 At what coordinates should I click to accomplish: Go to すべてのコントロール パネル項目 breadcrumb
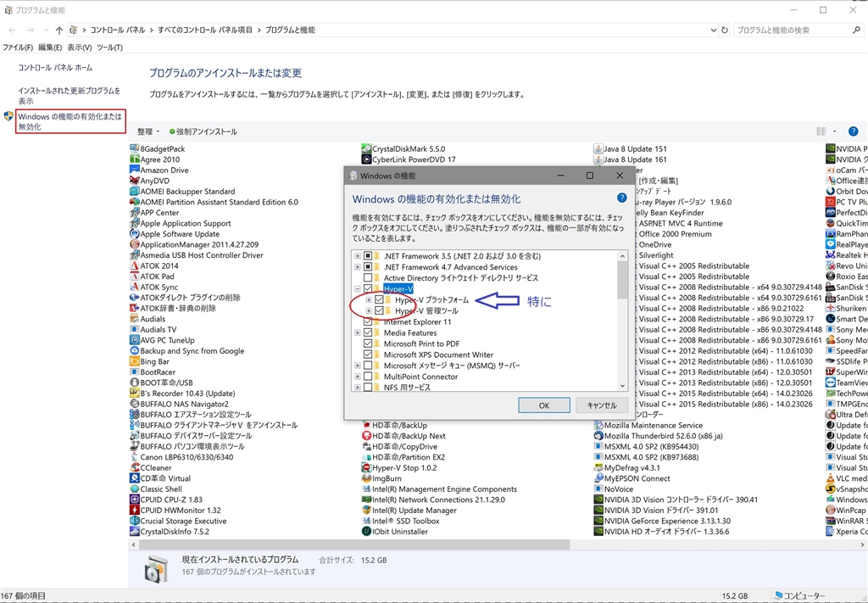coord(205,30)
